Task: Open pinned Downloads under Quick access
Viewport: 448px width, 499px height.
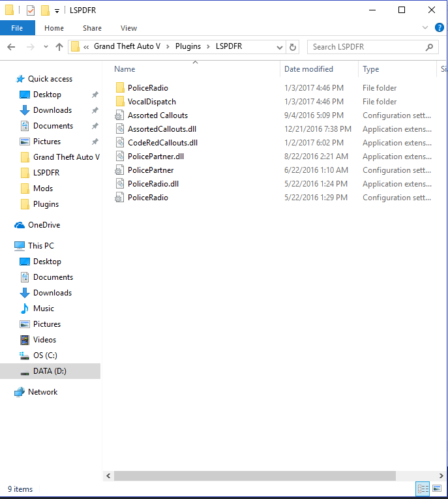Action: pos(53,110)
